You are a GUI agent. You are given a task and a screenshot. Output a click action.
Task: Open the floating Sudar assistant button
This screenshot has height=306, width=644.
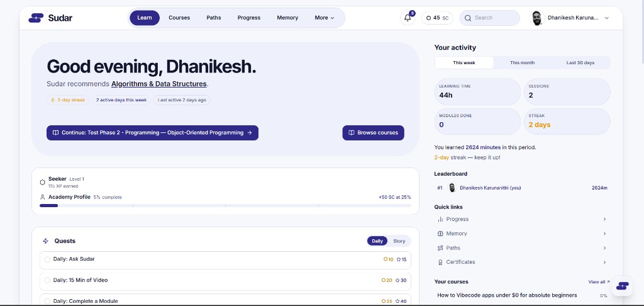point(622,285)
